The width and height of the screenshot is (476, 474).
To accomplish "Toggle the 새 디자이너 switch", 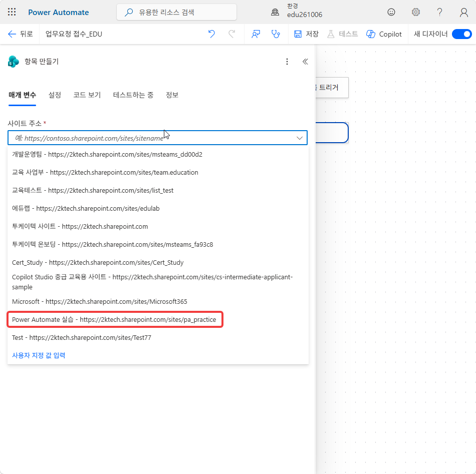I will pos(461,34).
